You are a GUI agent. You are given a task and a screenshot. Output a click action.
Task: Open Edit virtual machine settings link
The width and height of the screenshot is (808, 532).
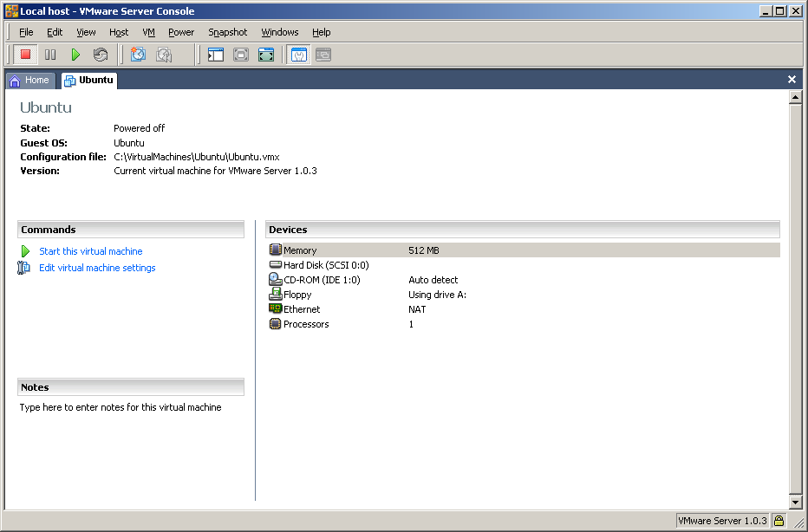pyautogui.click(x=97, y=268)
